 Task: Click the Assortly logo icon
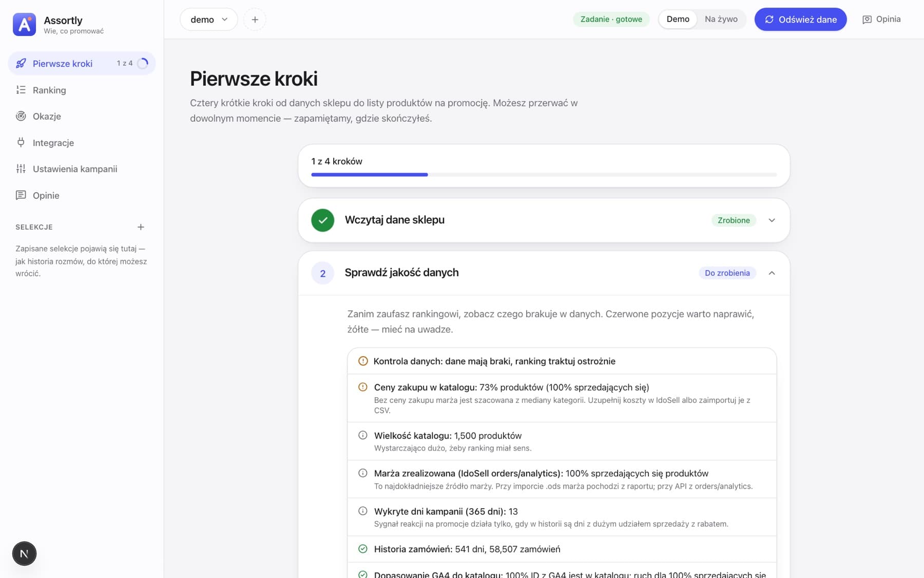(x=24, y=24)
